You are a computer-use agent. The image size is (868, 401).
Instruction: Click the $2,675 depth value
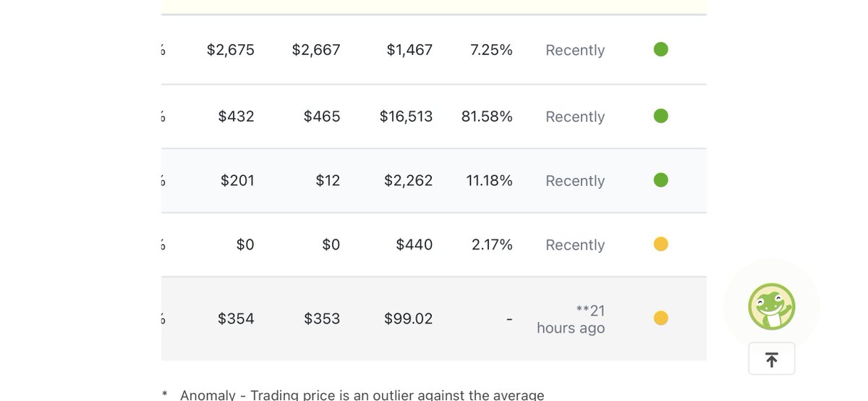click(230, 50)
